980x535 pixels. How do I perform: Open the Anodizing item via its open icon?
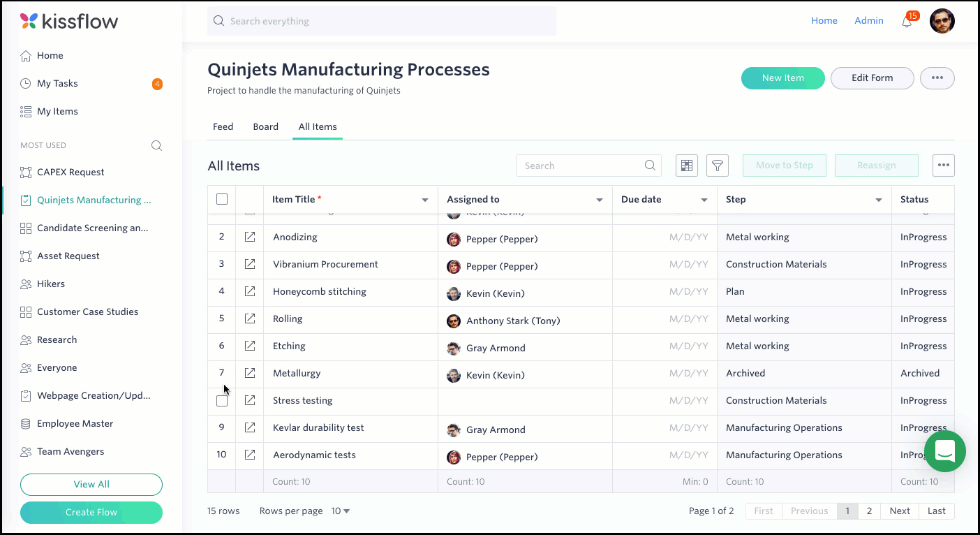pos(250,237)
